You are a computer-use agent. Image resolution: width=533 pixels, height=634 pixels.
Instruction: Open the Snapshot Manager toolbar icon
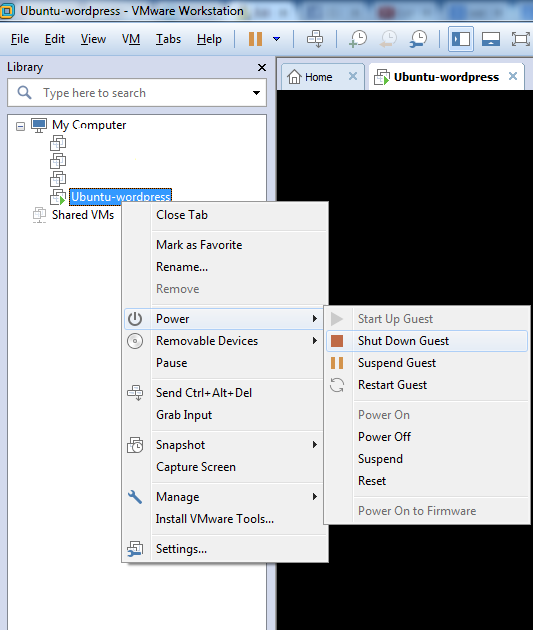tap(418, 39)
